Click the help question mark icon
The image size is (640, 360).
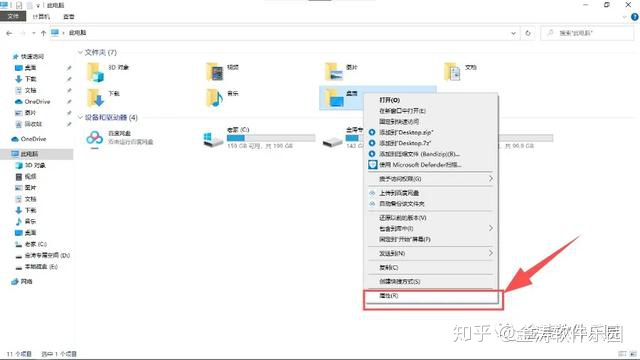click(x=634, y=17)
